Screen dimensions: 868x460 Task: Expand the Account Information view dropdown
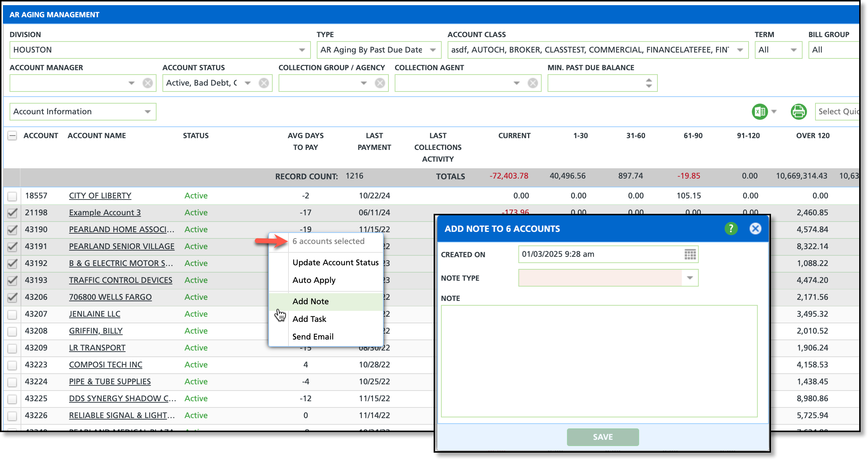click(147, 112)
